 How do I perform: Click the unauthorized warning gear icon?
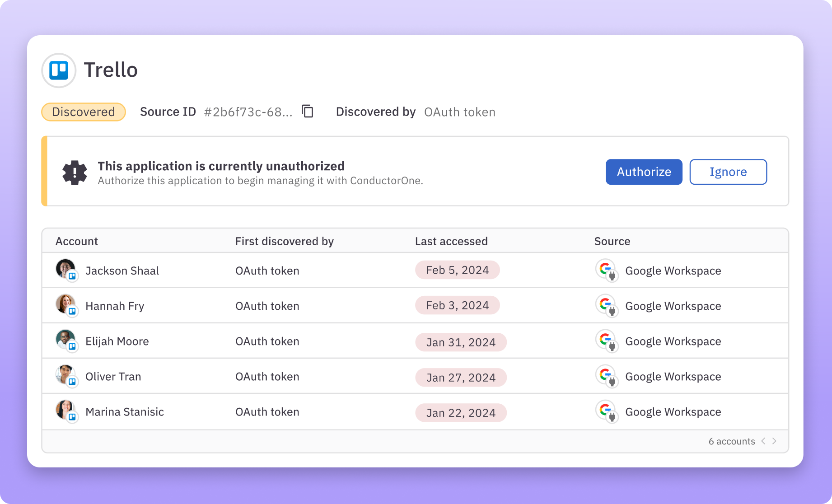(75, 172)
